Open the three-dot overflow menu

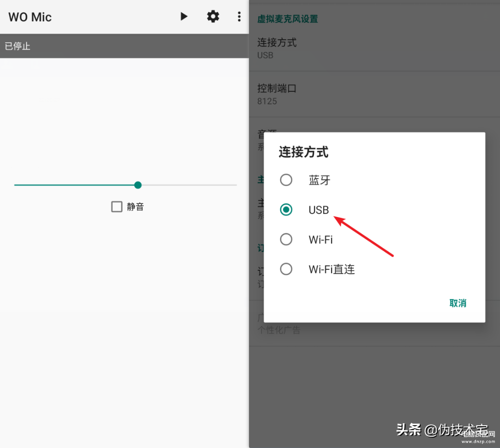239,17
